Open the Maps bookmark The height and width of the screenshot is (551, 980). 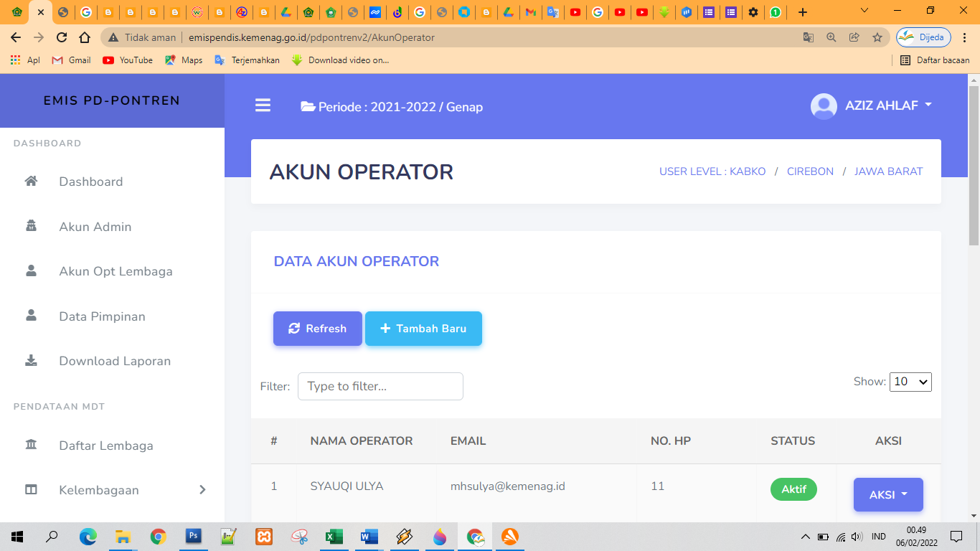click(184, 60)
